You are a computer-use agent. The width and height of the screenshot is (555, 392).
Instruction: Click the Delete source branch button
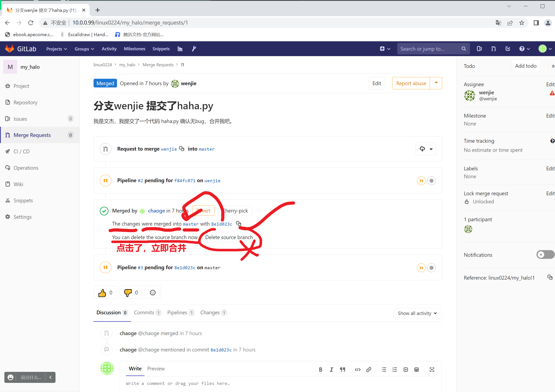229,237
